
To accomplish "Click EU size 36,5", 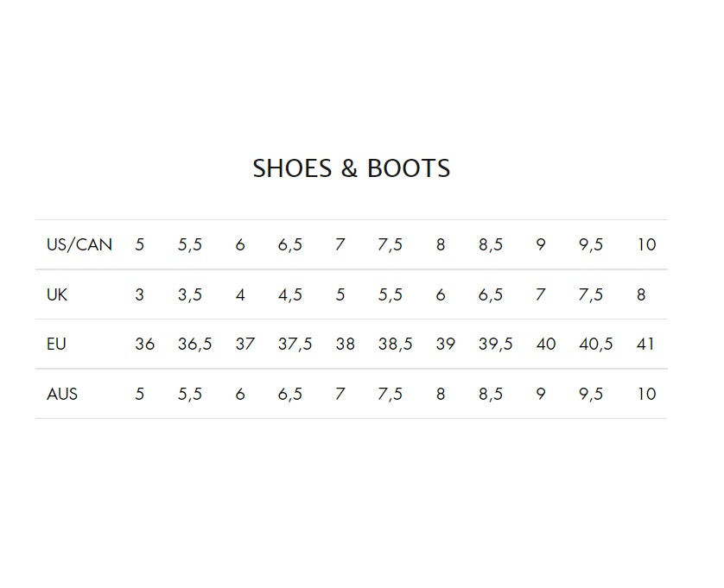I will pyautogui.click(x=194, y=344).
